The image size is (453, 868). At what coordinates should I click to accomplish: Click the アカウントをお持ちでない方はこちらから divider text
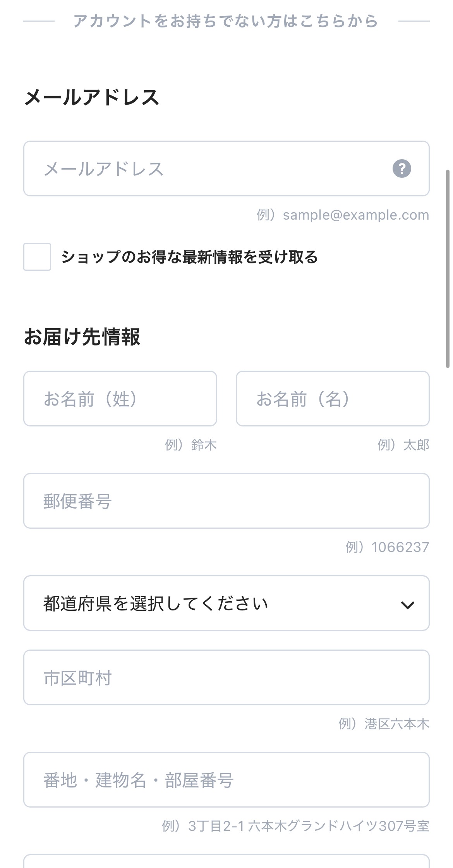click(226, 21)
